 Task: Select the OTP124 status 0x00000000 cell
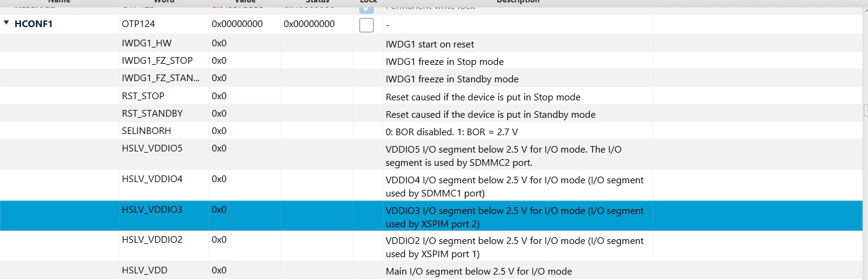click(x=309, y=24)
